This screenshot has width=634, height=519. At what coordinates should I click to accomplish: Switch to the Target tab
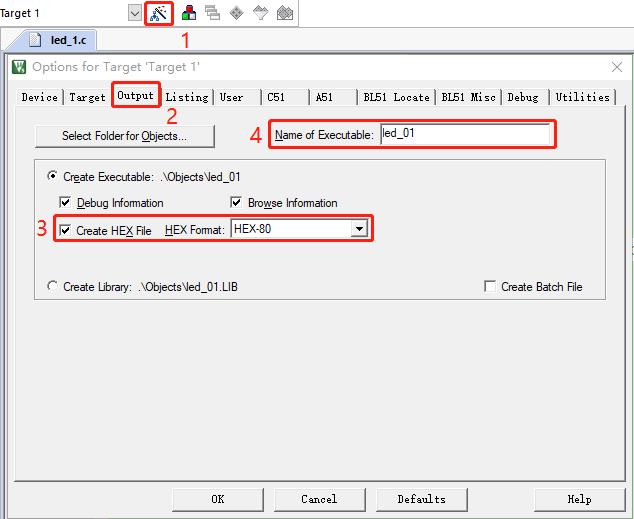point(87,97)
